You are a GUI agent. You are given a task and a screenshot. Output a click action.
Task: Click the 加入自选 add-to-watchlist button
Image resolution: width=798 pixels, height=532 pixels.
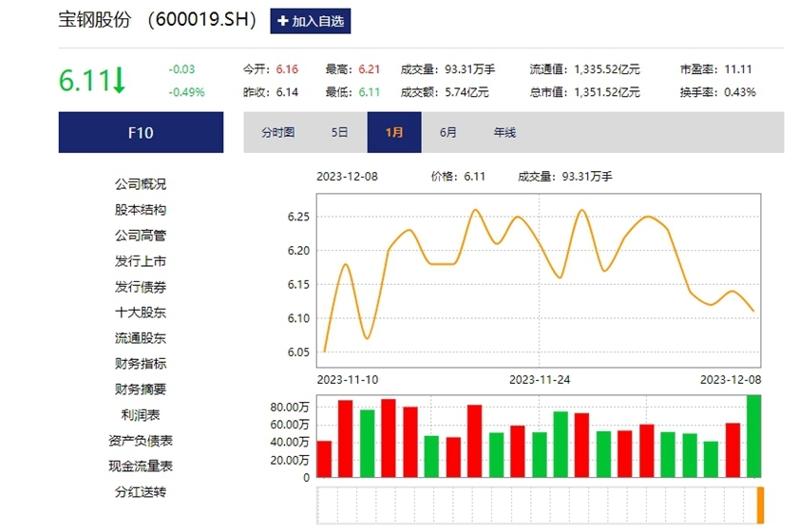pos(310,21)
